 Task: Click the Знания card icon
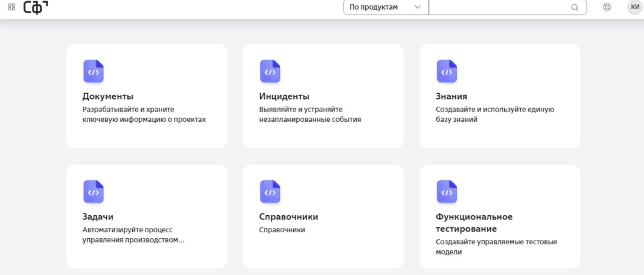pos(447,72)
